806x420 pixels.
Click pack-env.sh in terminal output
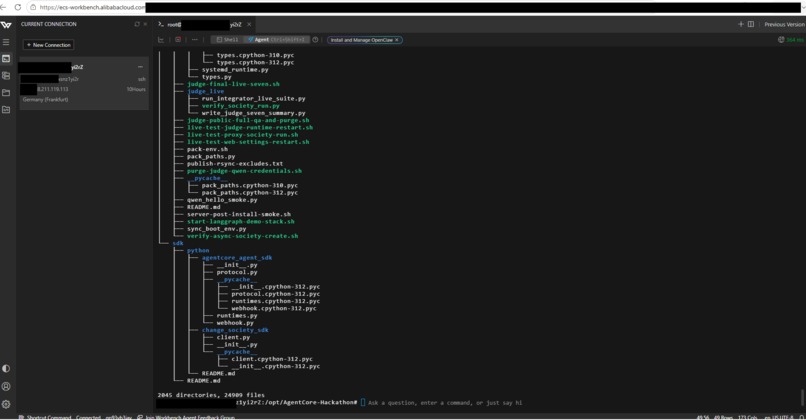[207, 149]
